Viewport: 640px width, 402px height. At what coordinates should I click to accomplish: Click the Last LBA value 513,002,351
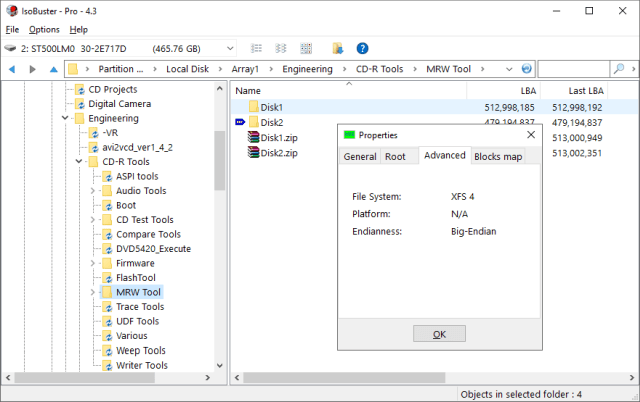(577, 153)
